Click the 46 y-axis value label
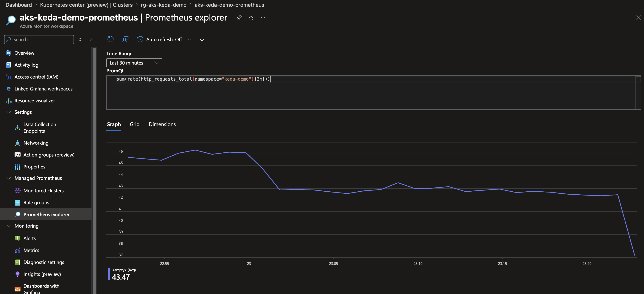The image size is (644, 294). click(121, 151)
